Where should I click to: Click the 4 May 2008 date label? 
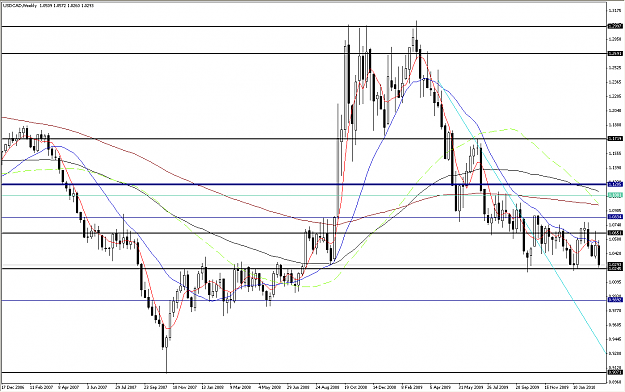point(269,387)
